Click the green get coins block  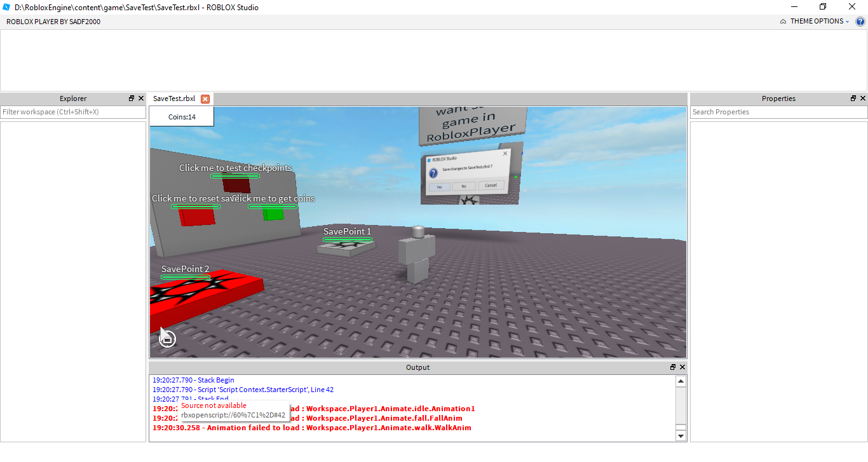[274, 214]
